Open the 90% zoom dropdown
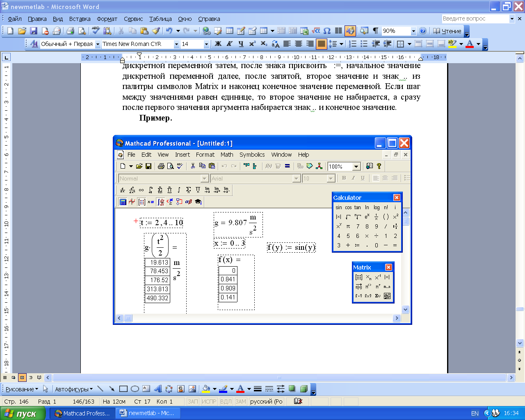This screenshot has height=420, width=525. [x=413, y=31]
